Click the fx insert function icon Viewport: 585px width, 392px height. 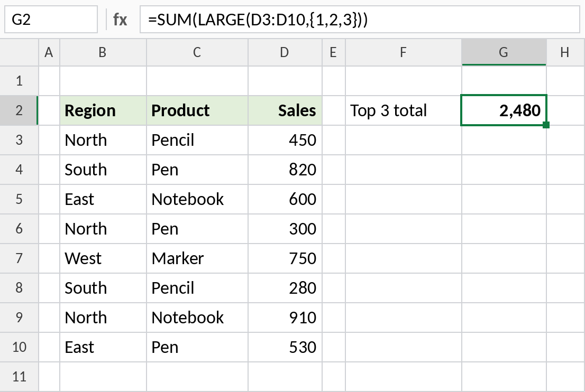coord(120,20)
